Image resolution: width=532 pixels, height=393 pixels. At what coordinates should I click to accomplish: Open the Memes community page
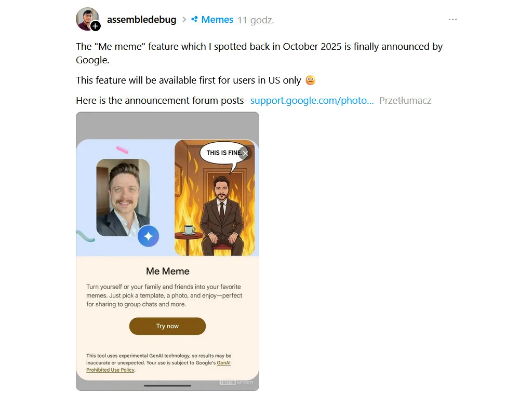[x=217, y=19]
